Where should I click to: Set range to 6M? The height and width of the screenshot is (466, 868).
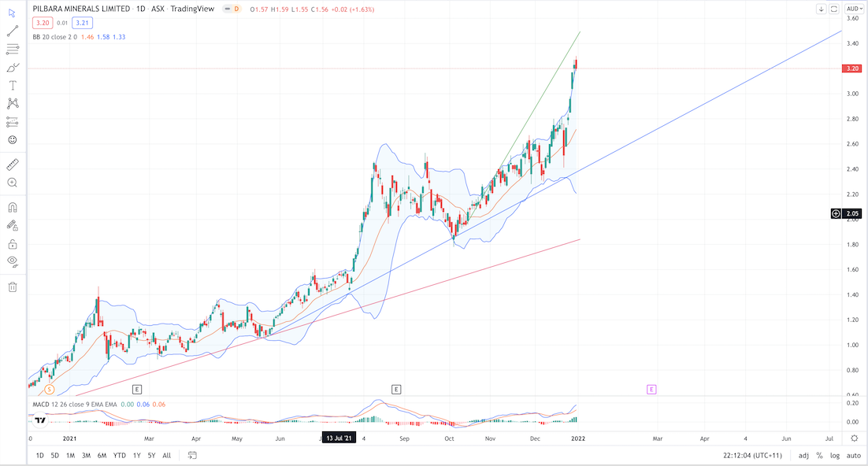pos(102,456)
